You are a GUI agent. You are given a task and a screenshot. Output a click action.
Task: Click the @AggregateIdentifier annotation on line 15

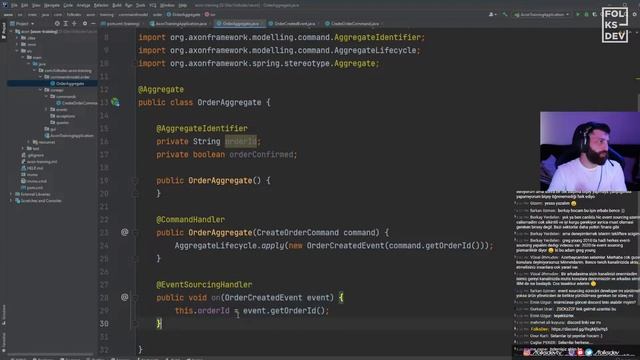[202, 128]
